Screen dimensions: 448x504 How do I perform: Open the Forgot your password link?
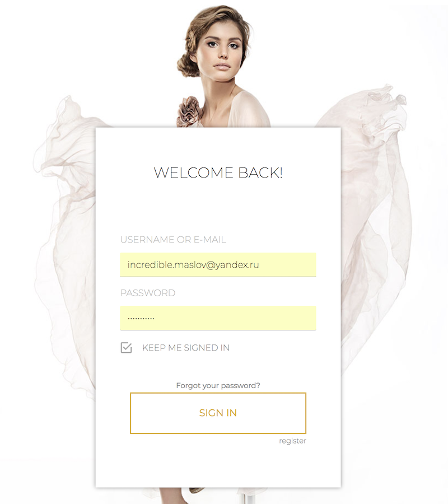pos(218,385)
